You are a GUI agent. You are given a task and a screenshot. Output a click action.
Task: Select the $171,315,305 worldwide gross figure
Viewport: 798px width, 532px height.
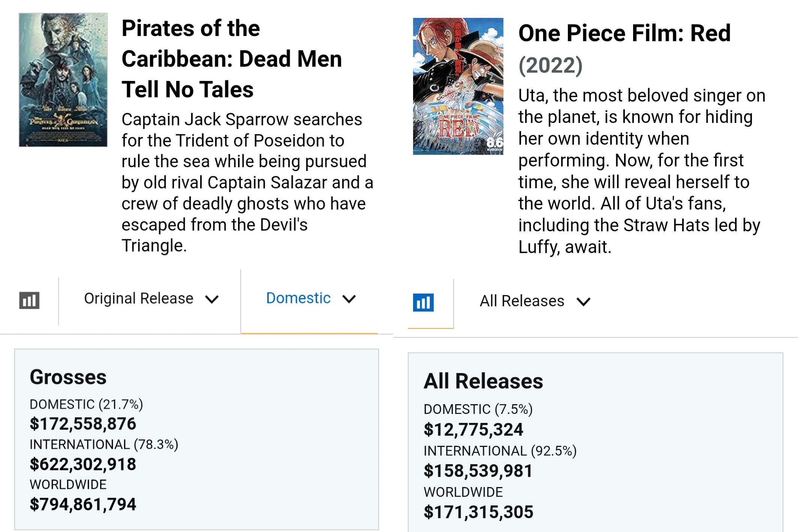pos(478,512)
